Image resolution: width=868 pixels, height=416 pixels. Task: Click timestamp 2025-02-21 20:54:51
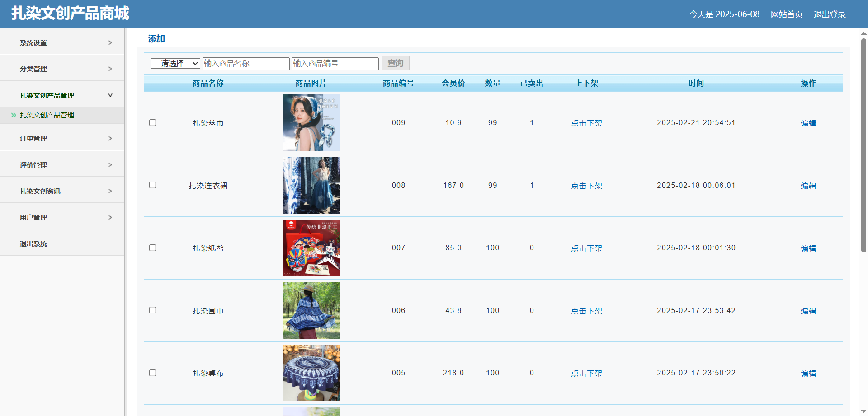pos(696,123)
